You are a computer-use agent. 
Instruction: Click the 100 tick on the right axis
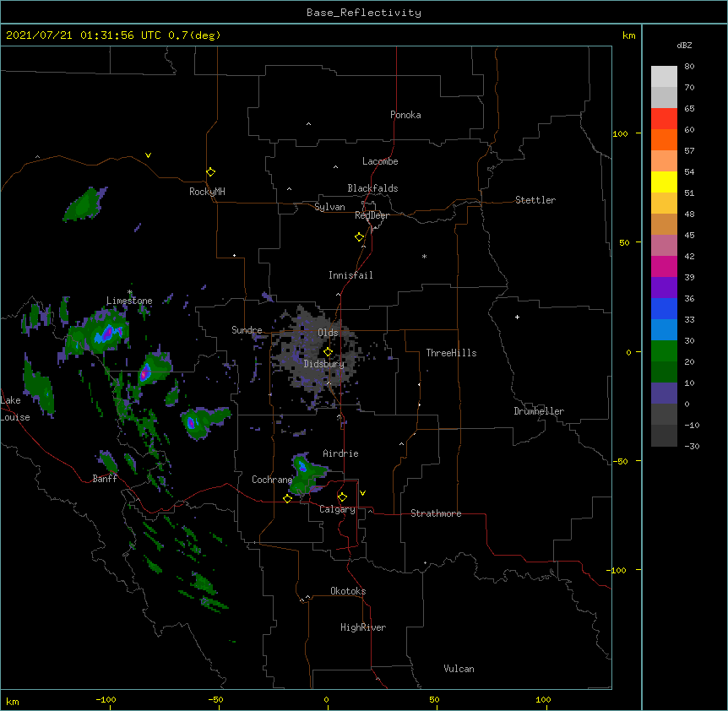[x=620, y=133]
